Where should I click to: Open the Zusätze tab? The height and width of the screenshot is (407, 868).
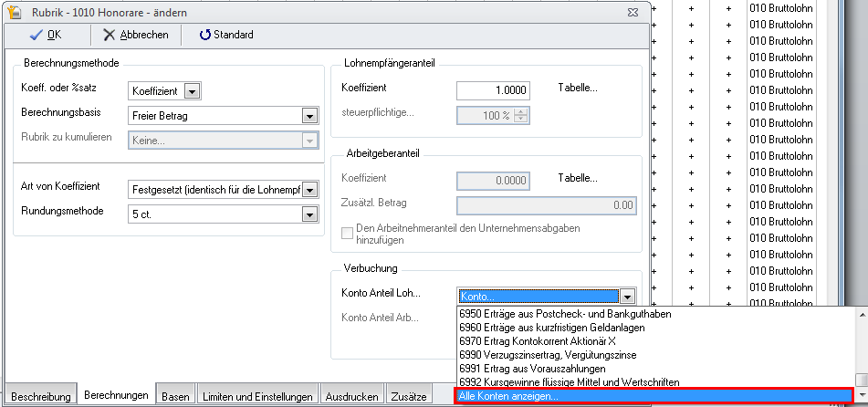click(x=409, y=396)
